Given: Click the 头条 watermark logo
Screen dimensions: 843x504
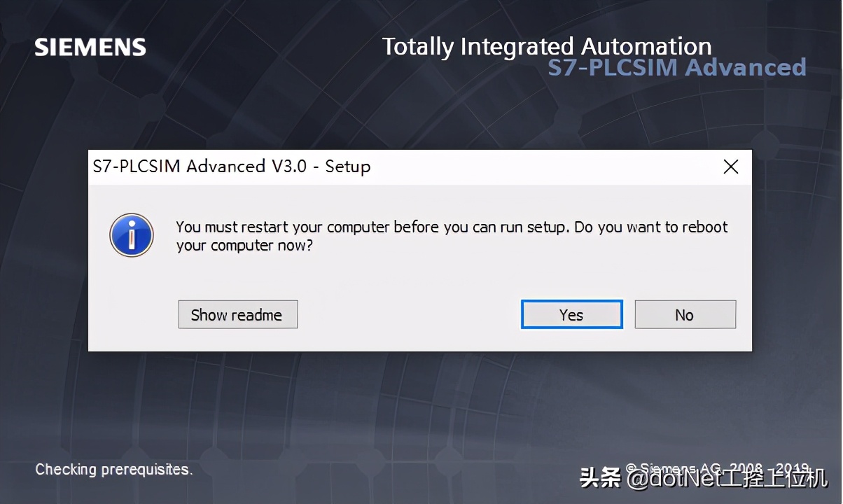Looking at the screenshot, I should (601, 479).
